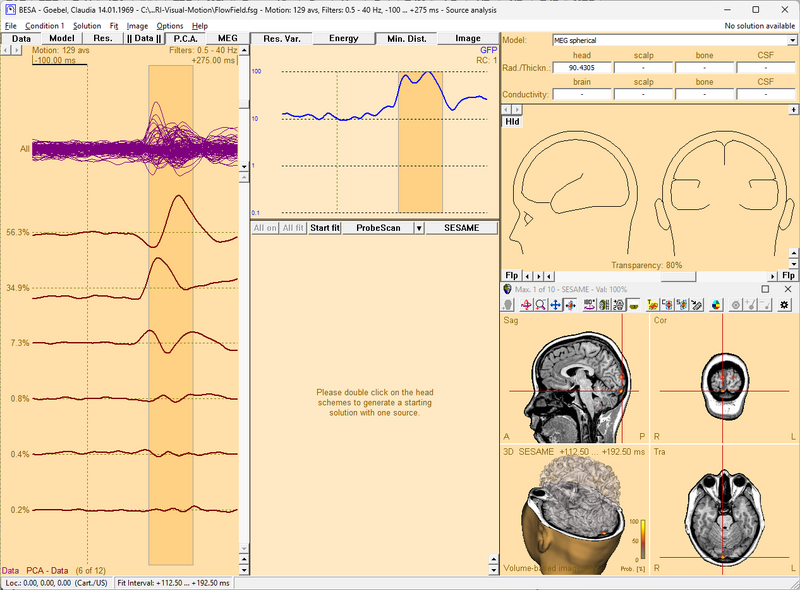Click the 360° rotation icon in MRI toolbar
This screenshot has width=800, height=590.
click(589, 304)
